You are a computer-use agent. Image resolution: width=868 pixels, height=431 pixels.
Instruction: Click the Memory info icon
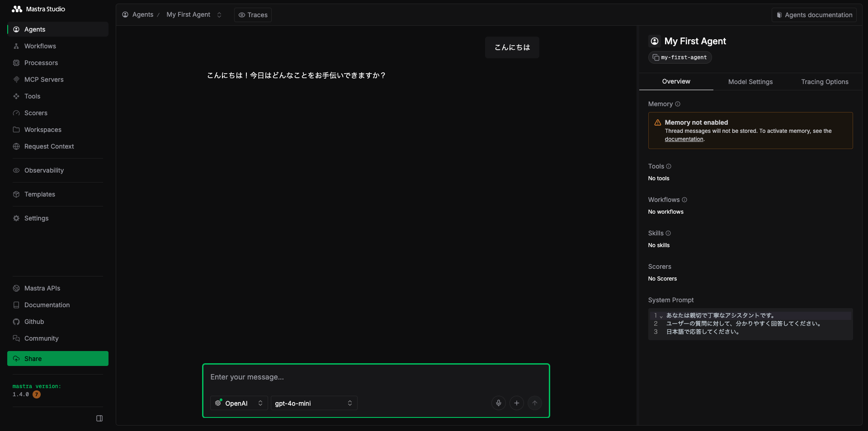click(x=677, y=104)
